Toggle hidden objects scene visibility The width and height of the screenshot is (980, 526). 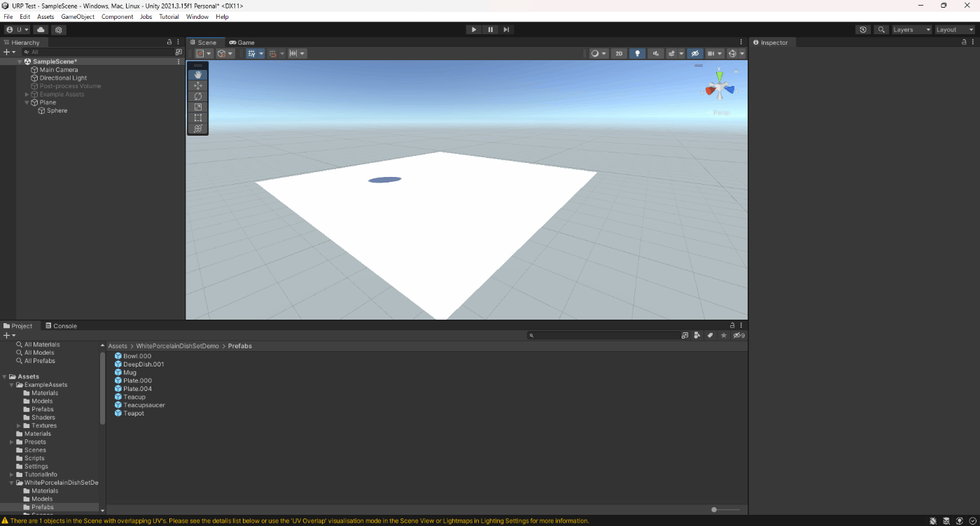pyautogui.click(x=694, y=53)
